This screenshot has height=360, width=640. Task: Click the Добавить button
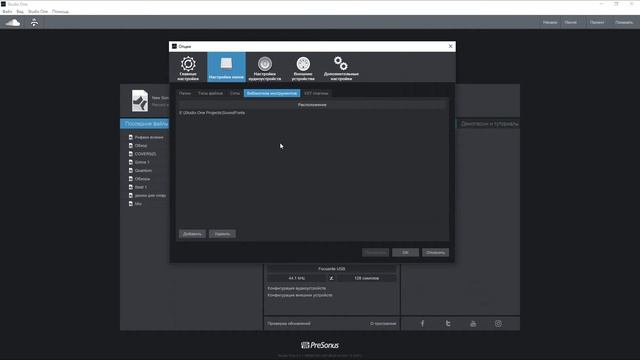click(192, 234)
